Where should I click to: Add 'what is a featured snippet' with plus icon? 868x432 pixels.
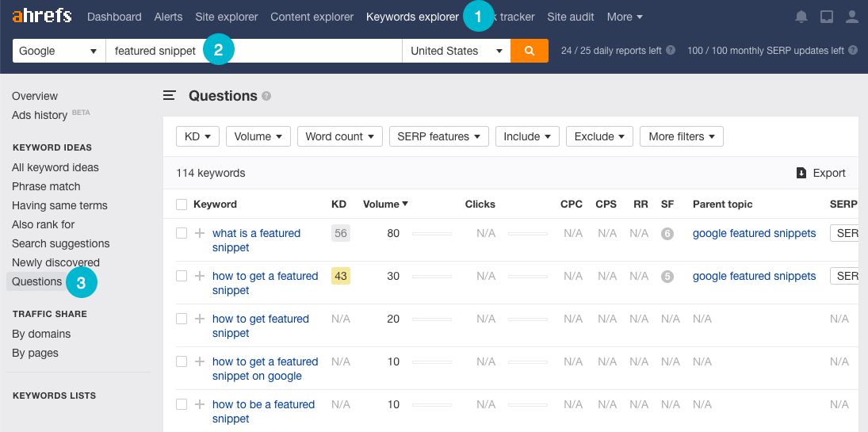200,233
